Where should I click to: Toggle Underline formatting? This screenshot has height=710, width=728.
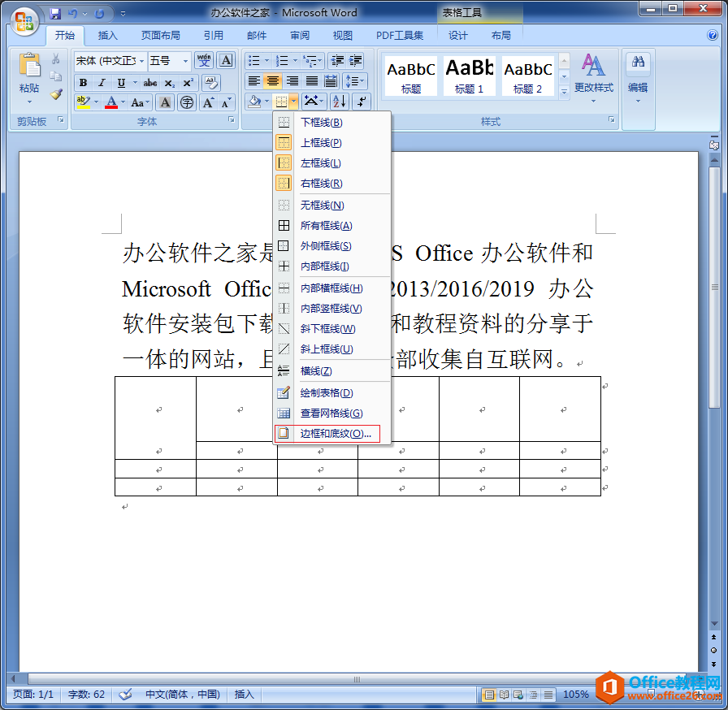[x=121, y=83]
